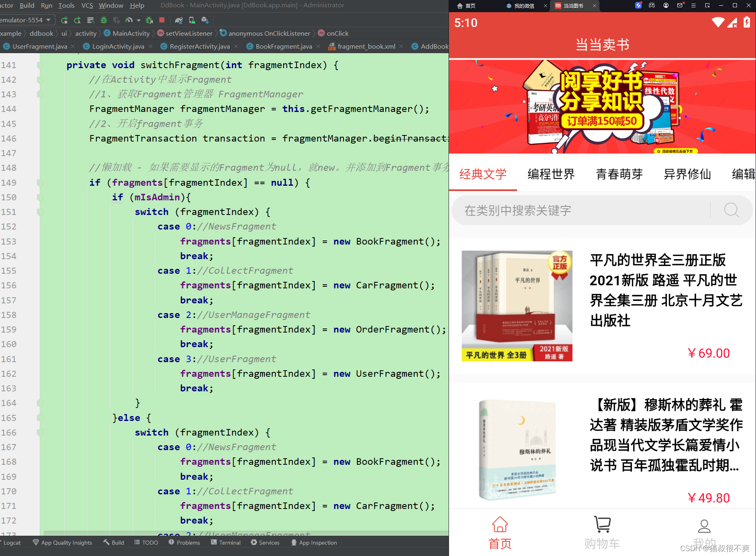This screenshot has height=556, width=756.
Task: Click the mail icon in emulator title bar
Action: (680, 5)
